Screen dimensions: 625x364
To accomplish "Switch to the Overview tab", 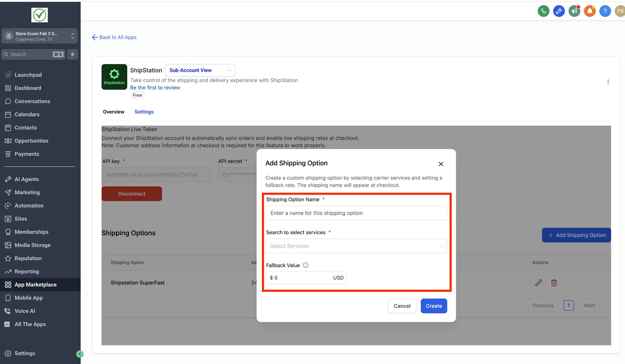I will 114,112.
